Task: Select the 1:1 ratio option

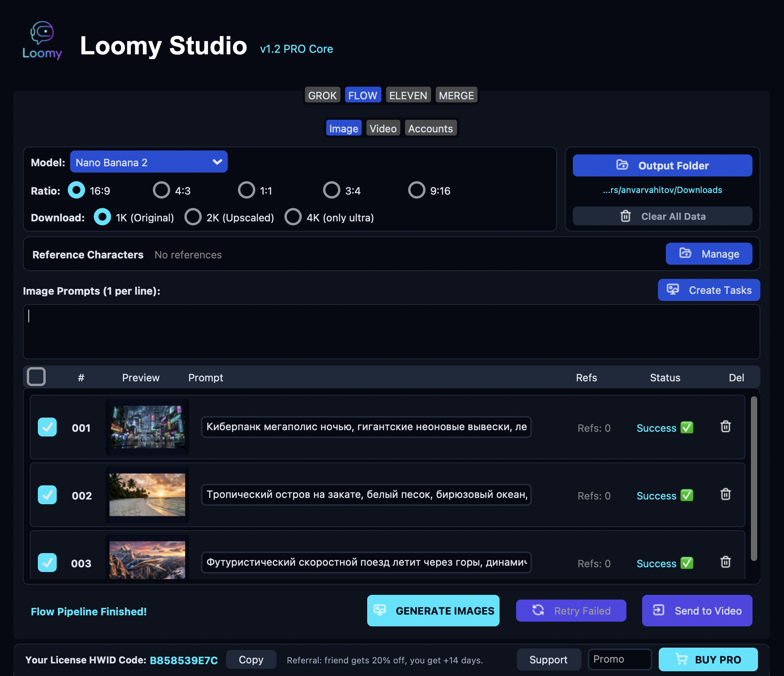Action: pyautogui.click(x=247, y=190)
